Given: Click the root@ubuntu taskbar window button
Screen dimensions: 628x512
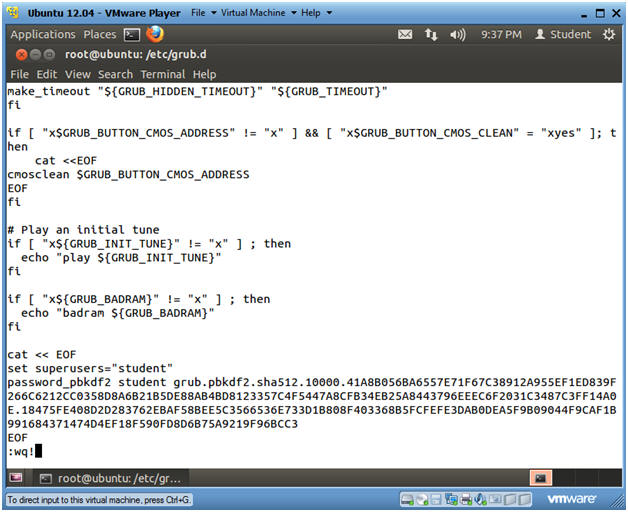Looking at the screenshot, I should click(111, 478).
